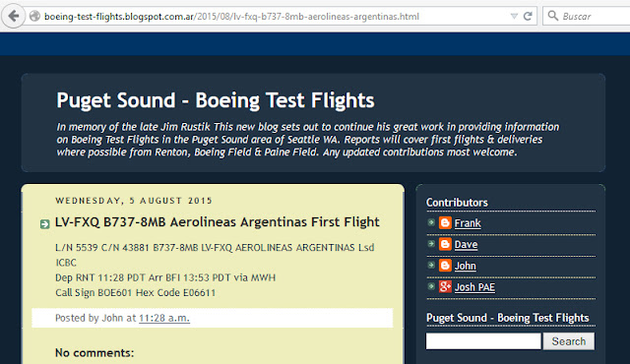Screen dimensions: 630x364
Task: Click the address bar URL text
Action: [232, 17]
